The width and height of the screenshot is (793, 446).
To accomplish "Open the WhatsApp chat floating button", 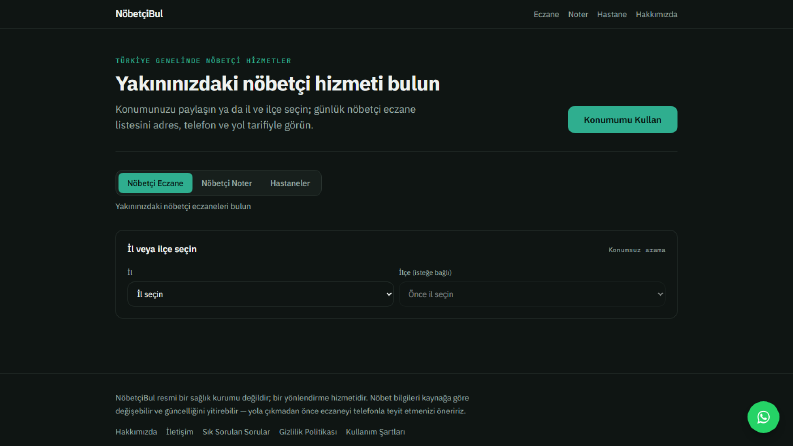I will click(x=763, y=417).
